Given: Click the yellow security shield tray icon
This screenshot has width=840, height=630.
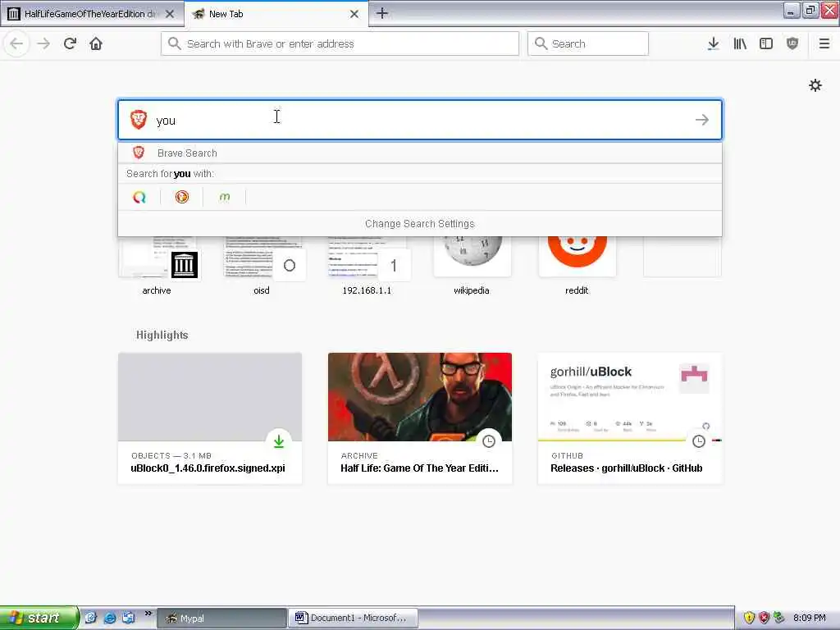Looking at the screenshot, I should 749,618.
